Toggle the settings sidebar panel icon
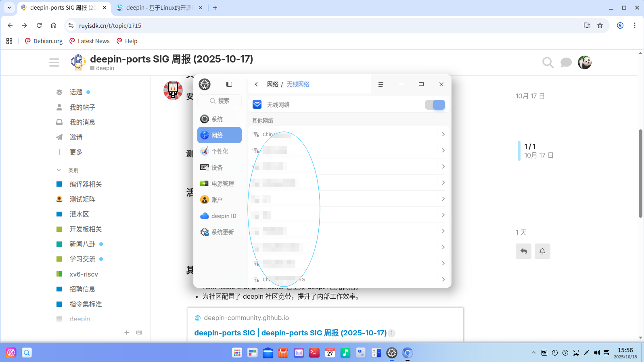The image size is (644, 362). 229,84
